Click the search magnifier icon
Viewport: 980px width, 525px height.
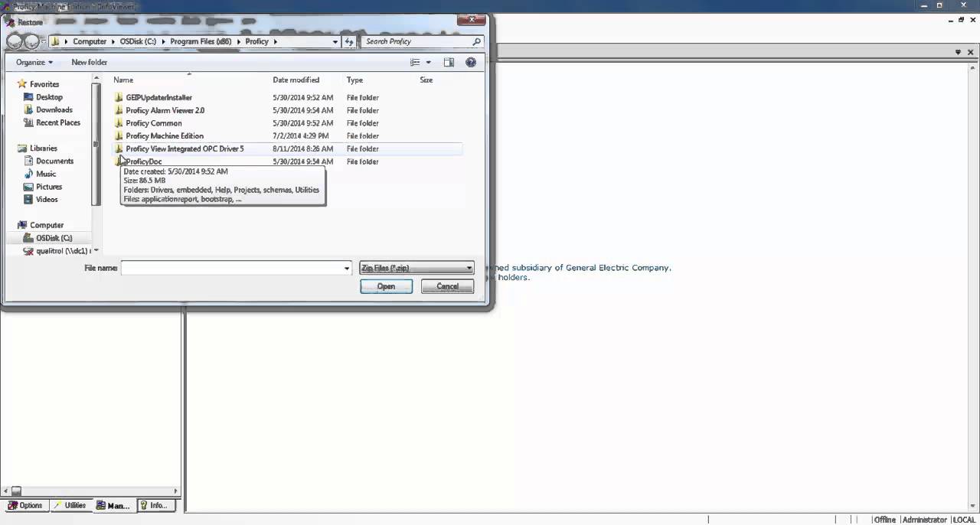[x=476, y=41]
